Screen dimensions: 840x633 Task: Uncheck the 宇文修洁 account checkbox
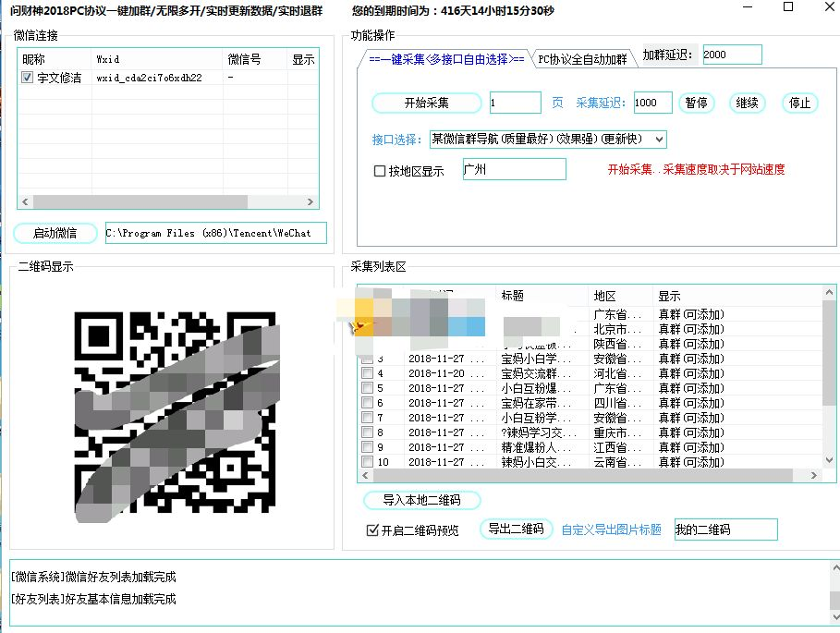click(27, 77)
